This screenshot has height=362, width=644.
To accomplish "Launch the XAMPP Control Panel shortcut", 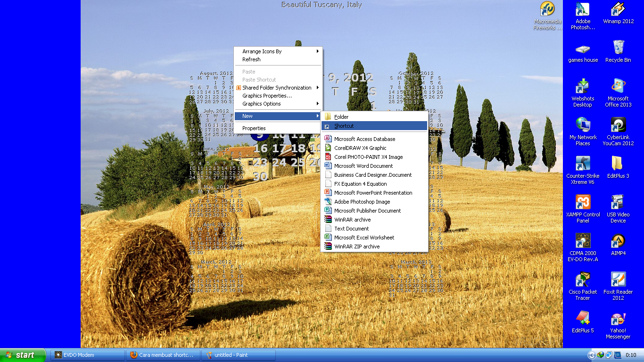I will pos(583,209).
